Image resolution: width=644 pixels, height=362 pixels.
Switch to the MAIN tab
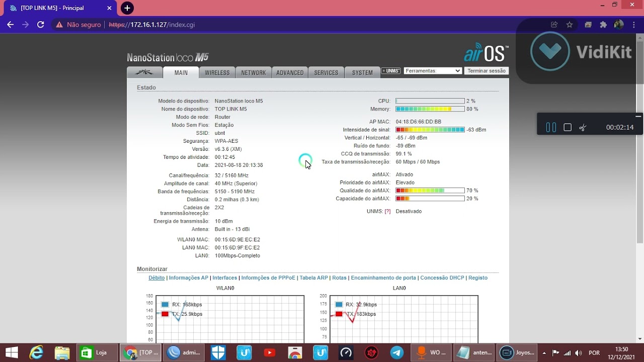[181, 72]
